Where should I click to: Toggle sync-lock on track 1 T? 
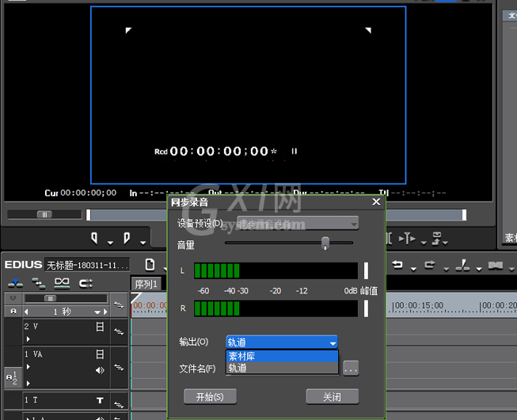(119, 404)
